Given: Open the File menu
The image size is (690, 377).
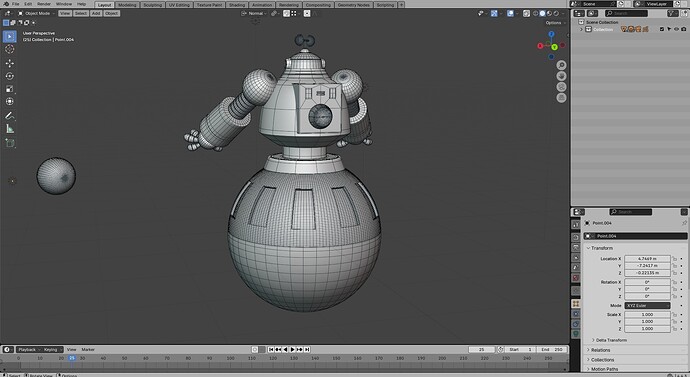Looking at the screenshot, I should pos(15,4).
